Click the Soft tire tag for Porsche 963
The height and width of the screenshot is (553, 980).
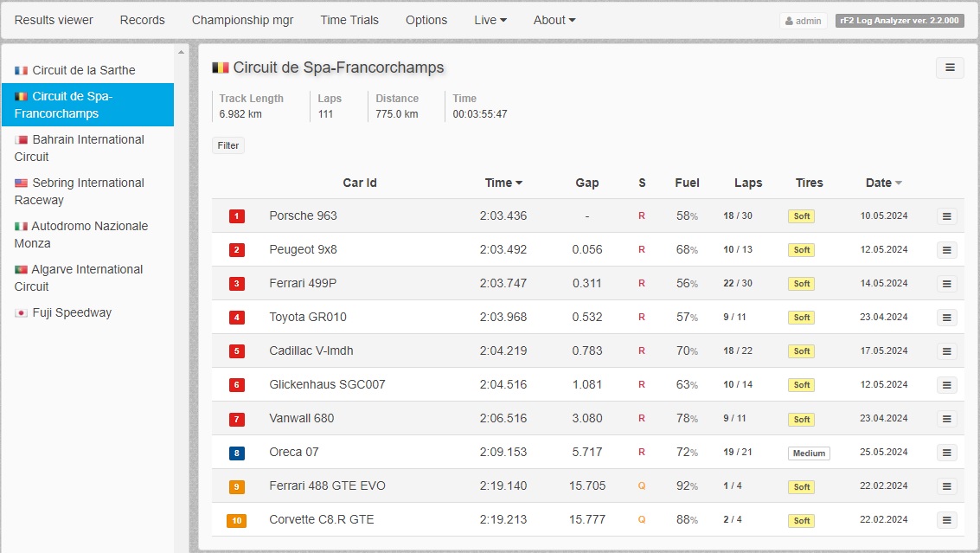click(801, 216)
